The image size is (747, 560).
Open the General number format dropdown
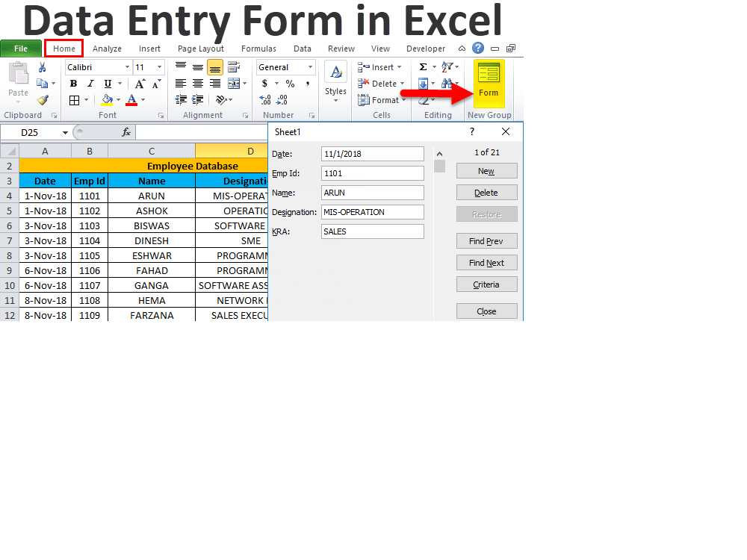pos(310,67)
